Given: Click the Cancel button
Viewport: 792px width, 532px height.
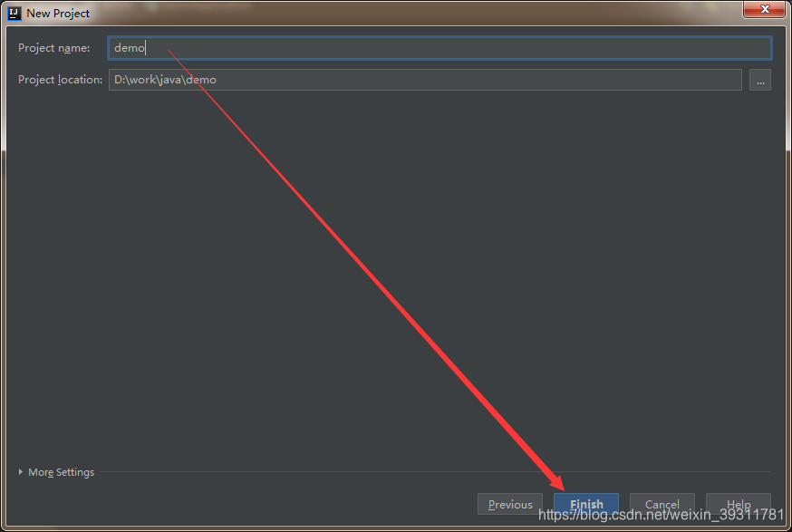Looking at the screenshot, I should click(662, 504).
